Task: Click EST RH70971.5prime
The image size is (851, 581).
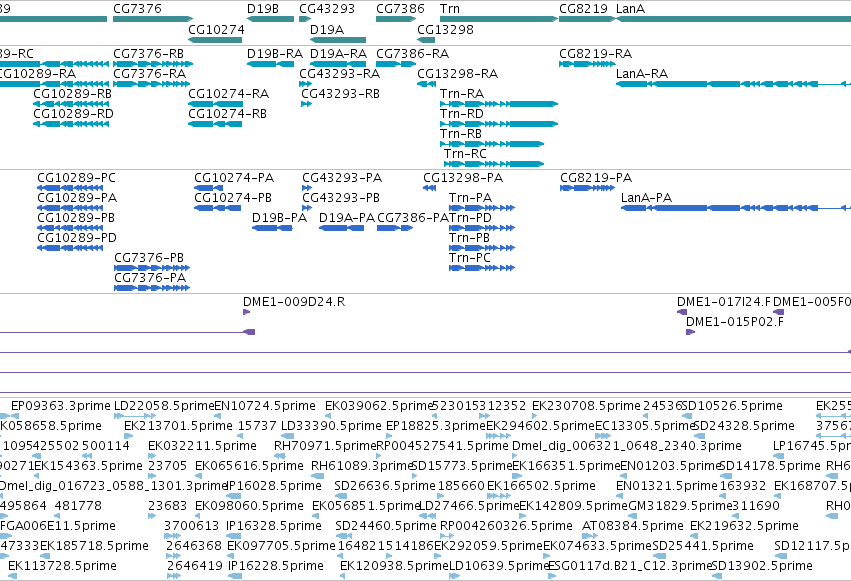Action: [x=325, y=446]
